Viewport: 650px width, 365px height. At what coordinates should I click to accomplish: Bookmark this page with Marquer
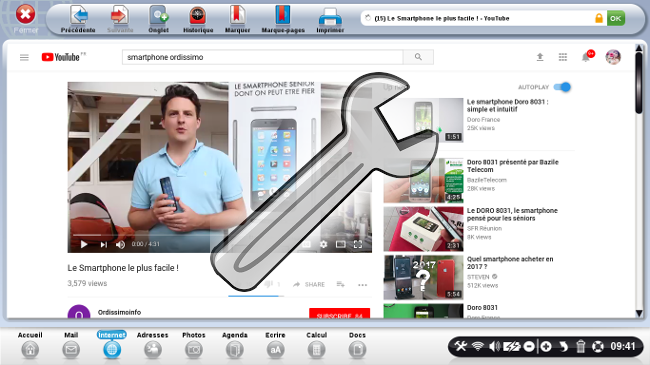[237, 19]
